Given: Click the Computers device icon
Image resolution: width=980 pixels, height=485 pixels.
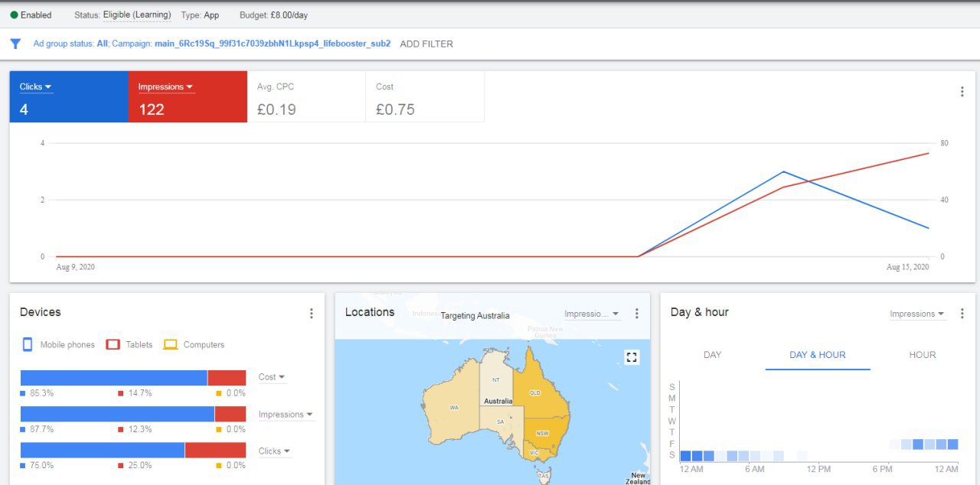Looking at the screenshot, I should [x=170, y=344].
